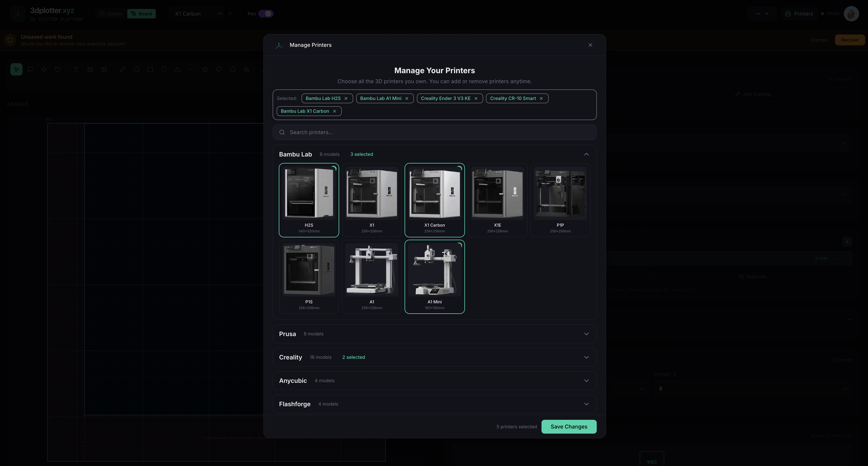Select the ellipse shape tool
Image resolution: width=868 pixels, height=466 pixels.
point(164,69)
